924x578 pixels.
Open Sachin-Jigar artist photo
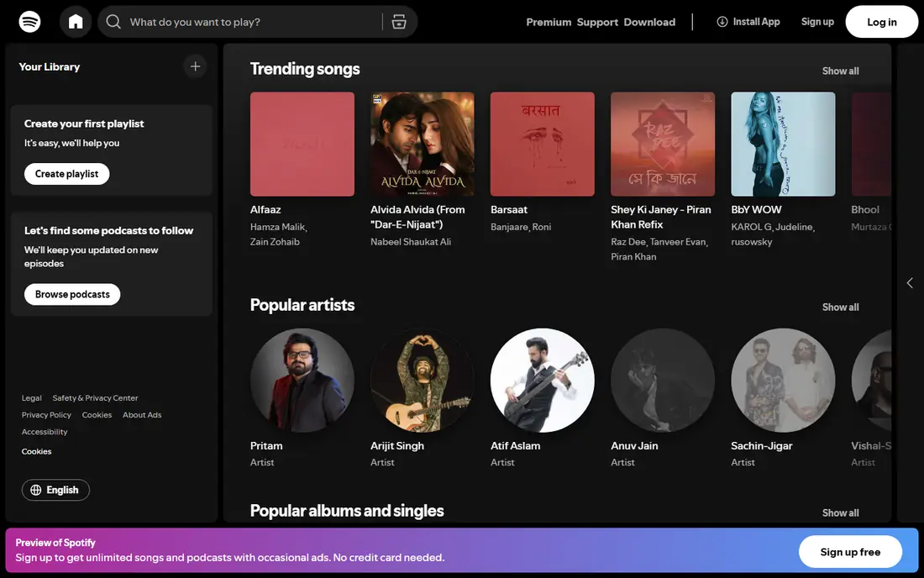click(x=783, y=380)
